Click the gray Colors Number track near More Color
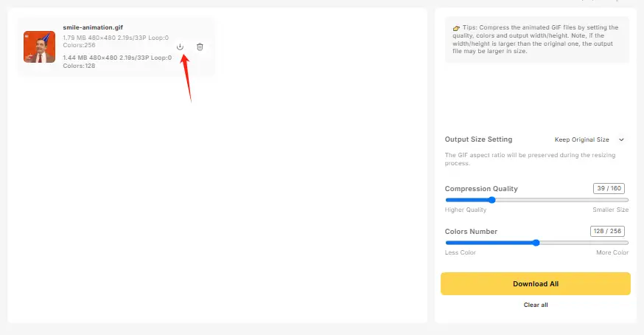 [x=608, y=243]
